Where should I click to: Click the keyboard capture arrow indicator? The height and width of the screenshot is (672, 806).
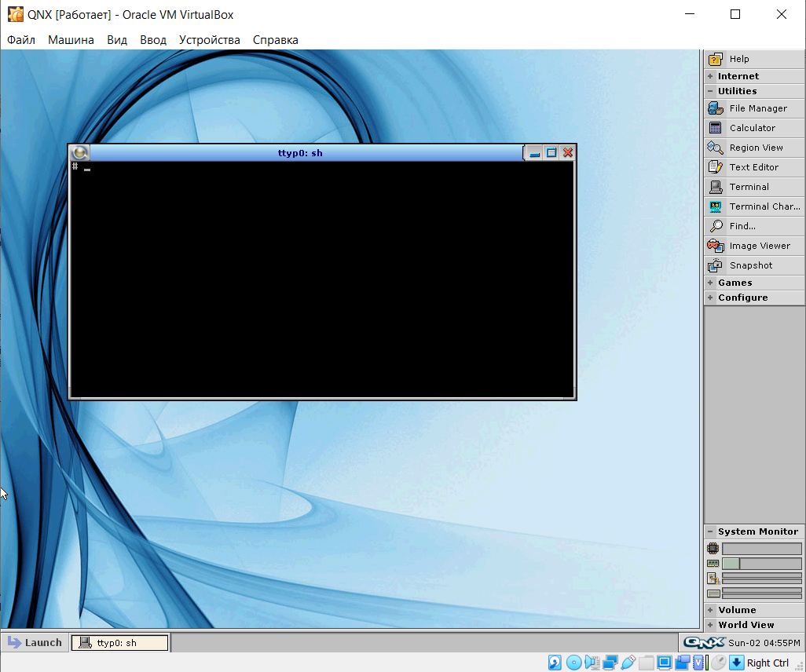[737, 663]
